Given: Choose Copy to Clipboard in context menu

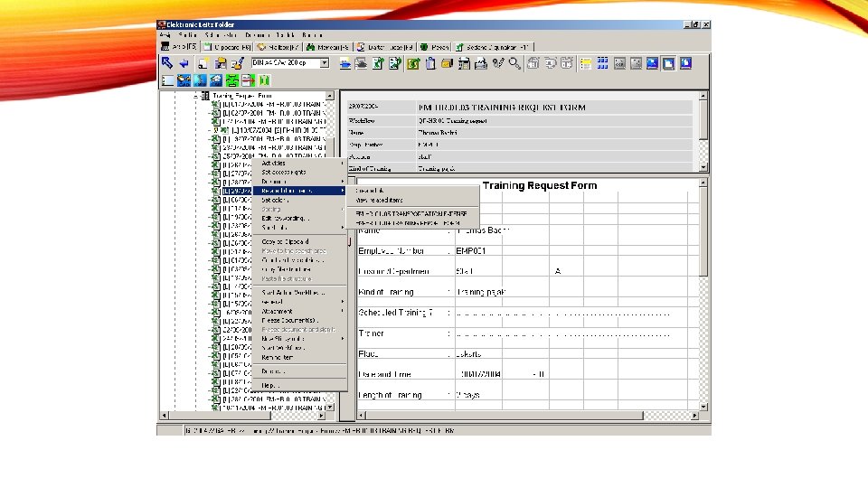Looking at the screenshot, I should (299, 242).
